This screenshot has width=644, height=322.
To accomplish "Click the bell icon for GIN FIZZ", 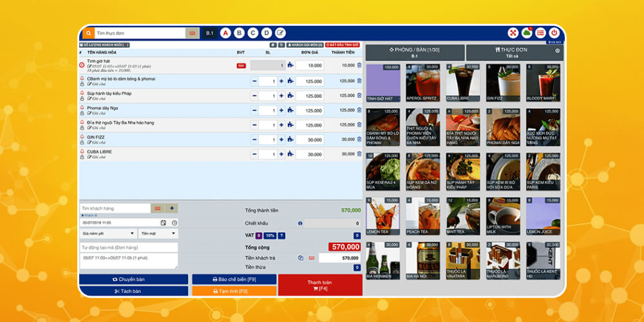I will 82,137.
